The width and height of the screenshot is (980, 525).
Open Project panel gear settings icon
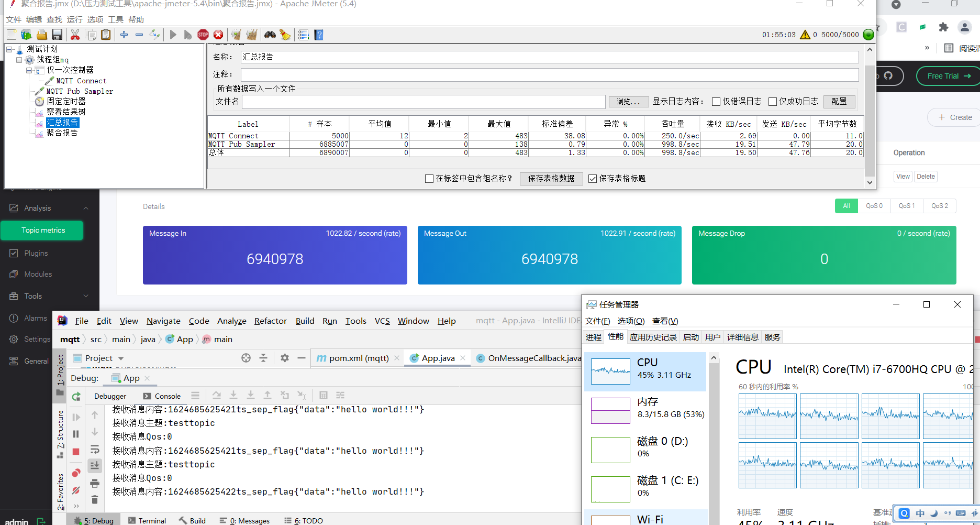[x=285, y=358]
